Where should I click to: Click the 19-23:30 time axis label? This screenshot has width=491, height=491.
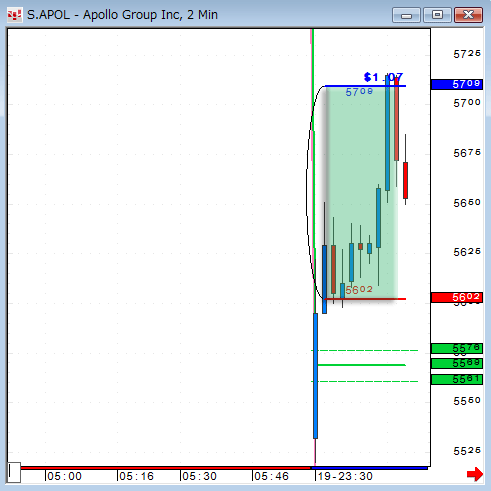pyautogui.click(x=345, y=476)
